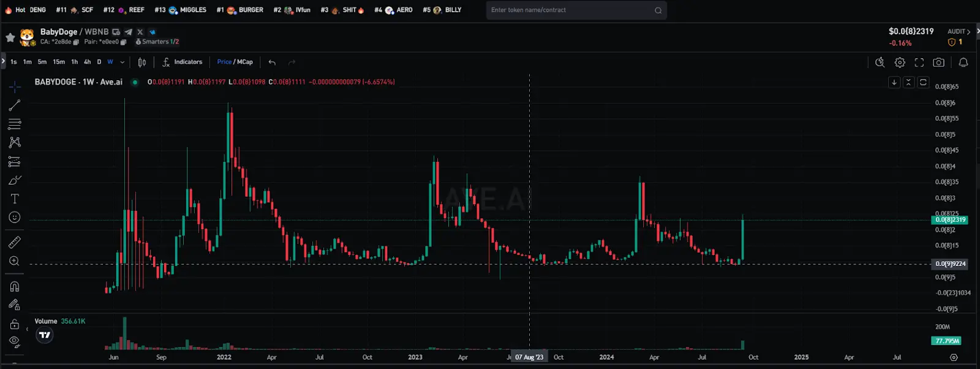Take a chart snapshot with camera icon
The width and height of the screenshot is (980, 369).
pyautogui.click(x=938, y=63)
